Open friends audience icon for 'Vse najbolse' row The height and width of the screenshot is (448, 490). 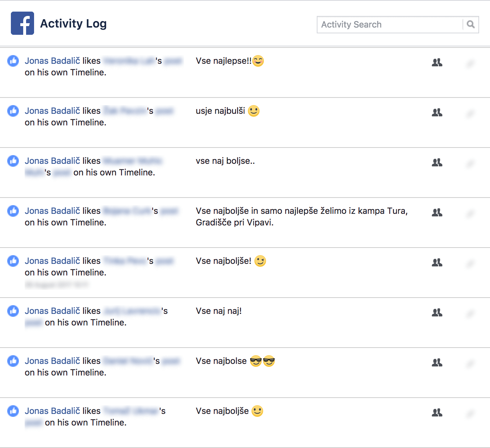point(437,362)
